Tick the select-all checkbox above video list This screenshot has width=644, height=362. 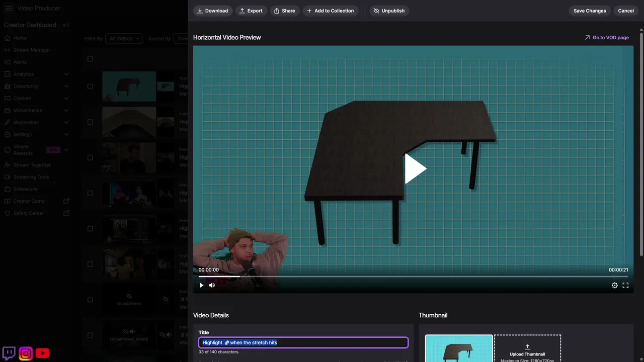(90, 59)
